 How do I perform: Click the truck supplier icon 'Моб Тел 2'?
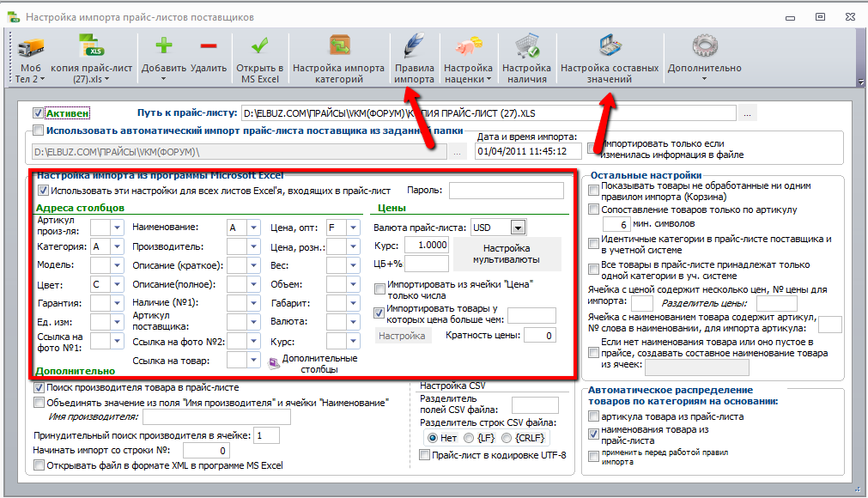30,47
